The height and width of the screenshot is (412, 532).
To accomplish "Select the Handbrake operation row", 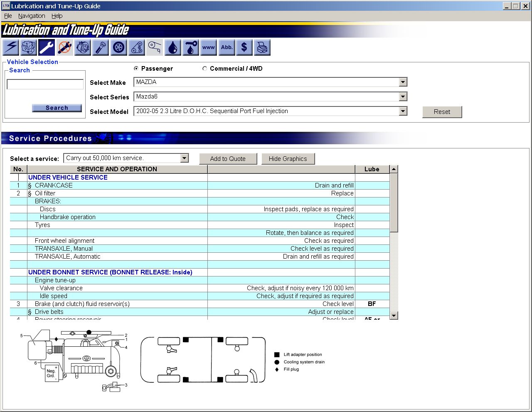I will (x=200, y=217).
